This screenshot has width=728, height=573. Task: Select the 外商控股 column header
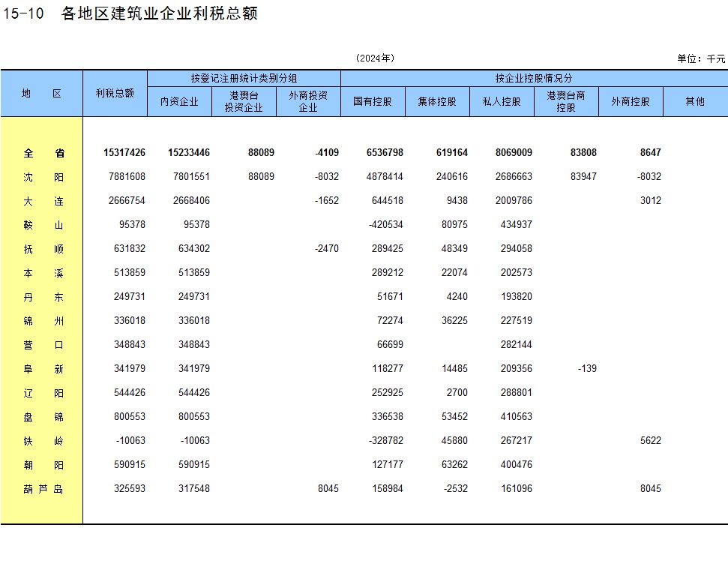pyautogui.click(x=631, y=101)
